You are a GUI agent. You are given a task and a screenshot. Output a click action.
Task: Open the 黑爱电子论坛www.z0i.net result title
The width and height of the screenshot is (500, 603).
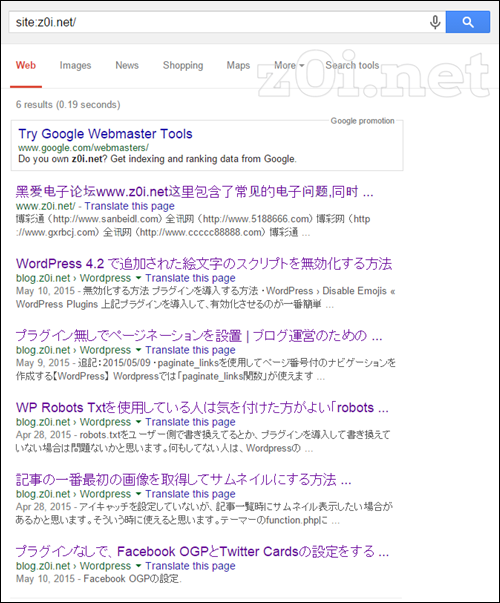(x=195, y=191)
